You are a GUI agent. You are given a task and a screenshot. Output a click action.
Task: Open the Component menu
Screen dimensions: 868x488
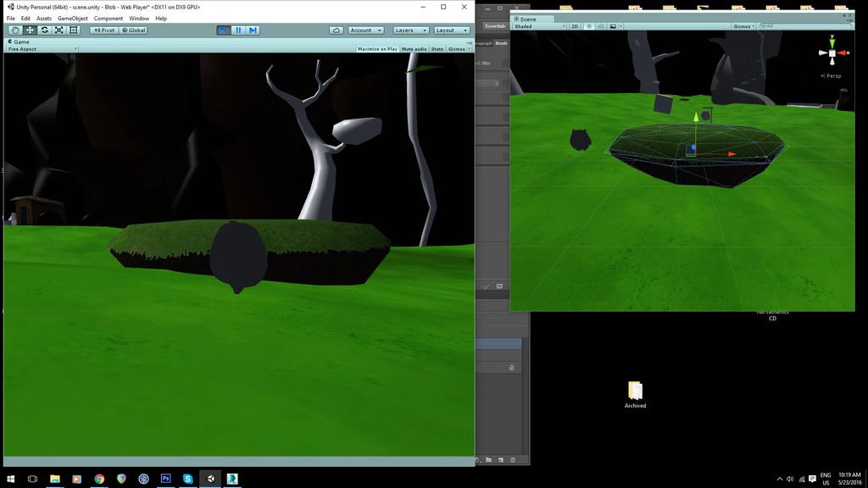coord(108,18)
